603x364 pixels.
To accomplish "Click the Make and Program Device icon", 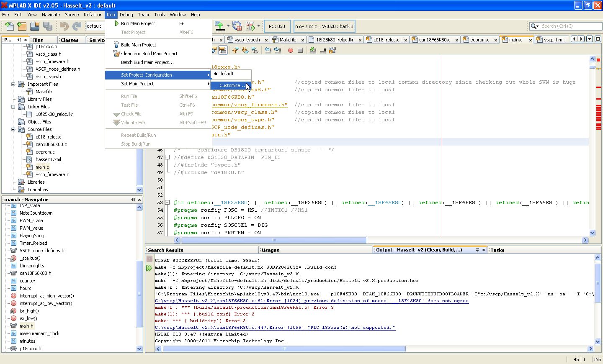I will coord(220,26).
